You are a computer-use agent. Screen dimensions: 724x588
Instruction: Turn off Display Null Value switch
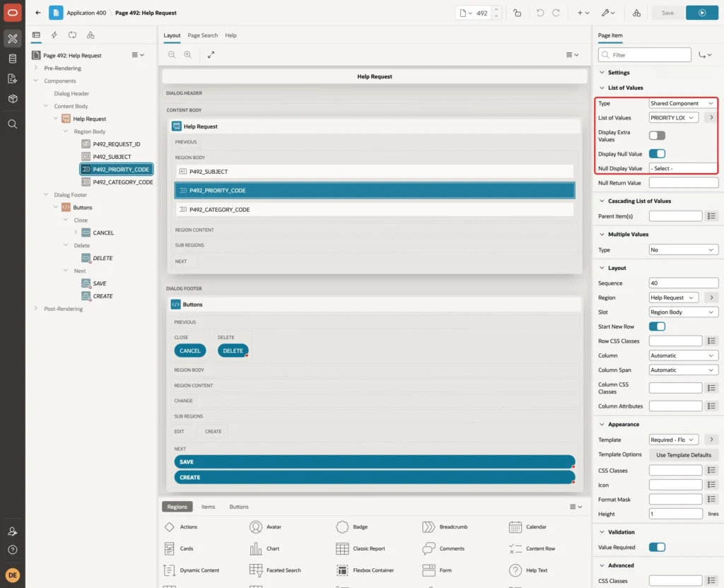657,153
